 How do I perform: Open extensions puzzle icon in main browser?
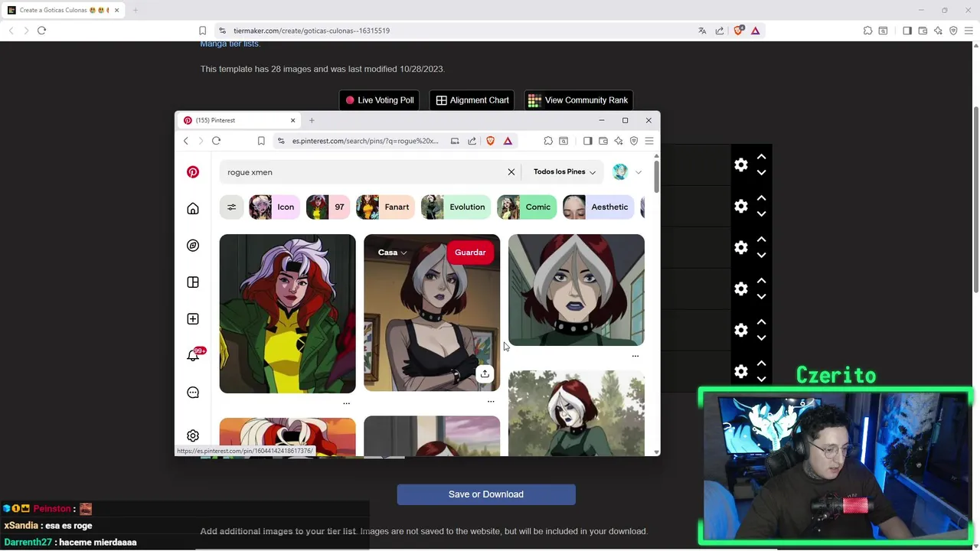coord(867,31)
